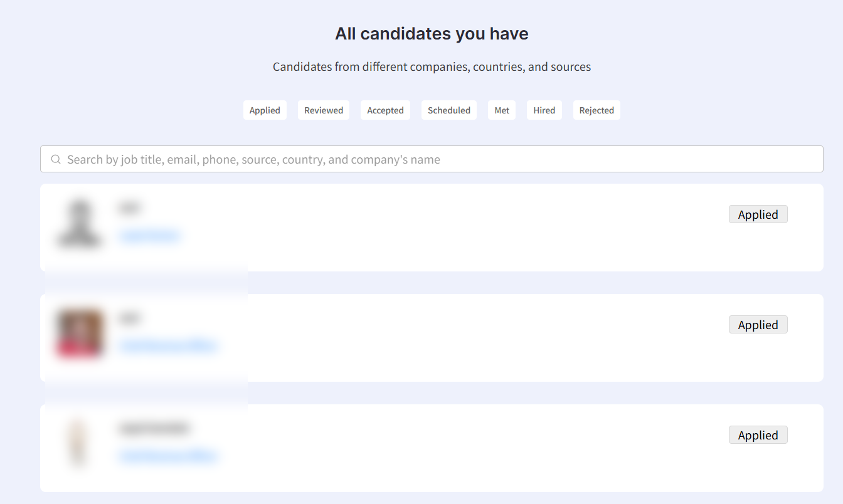Screen dimensions: 843x504
Task: Filter the list by Hired
Action: 544,110
